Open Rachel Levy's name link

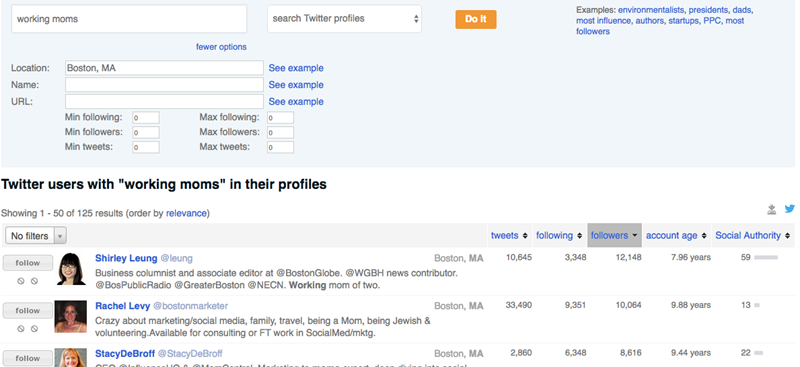click(122, 306)
